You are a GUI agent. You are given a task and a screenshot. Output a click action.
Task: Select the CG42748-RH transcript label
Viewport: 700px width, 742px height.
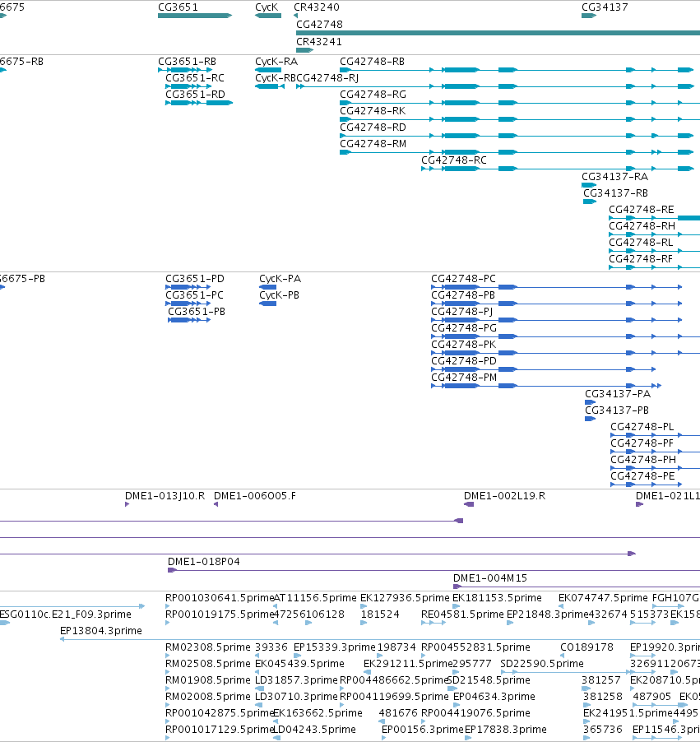pos(642,226)
